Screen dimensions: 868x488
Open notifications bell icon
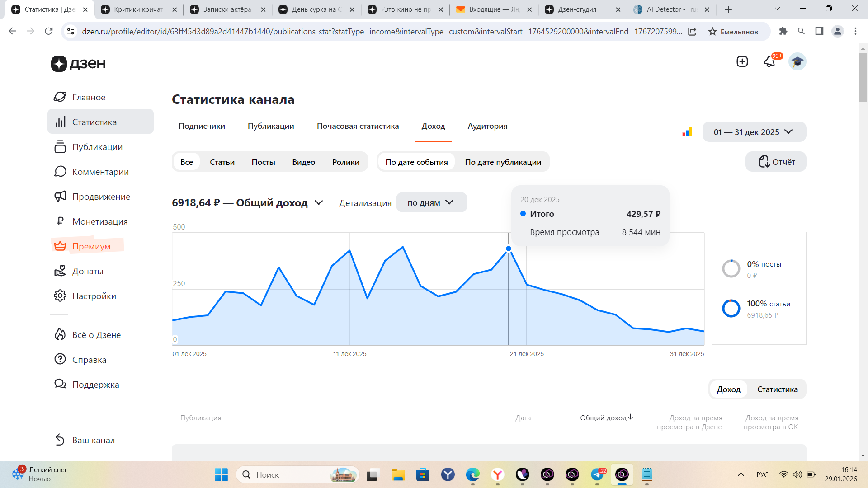(769, 61)
